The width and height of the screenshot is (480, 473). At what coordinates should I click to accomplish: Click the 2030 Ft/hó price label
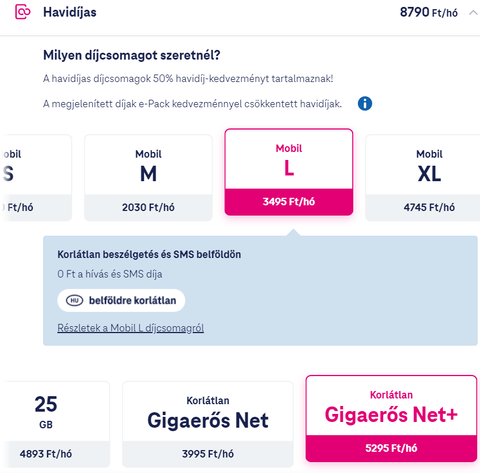(x=148, y=207)
